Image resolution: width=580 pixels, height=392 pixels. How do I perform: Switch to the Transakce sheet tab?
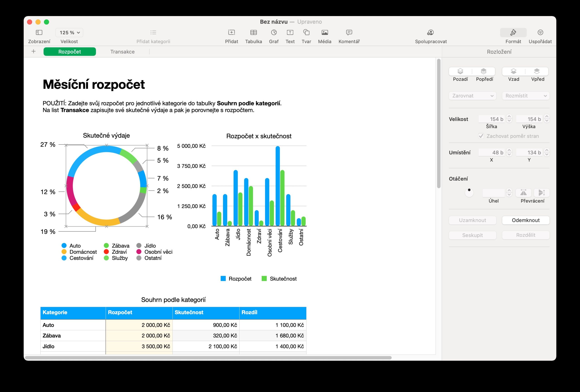[122, 52]
